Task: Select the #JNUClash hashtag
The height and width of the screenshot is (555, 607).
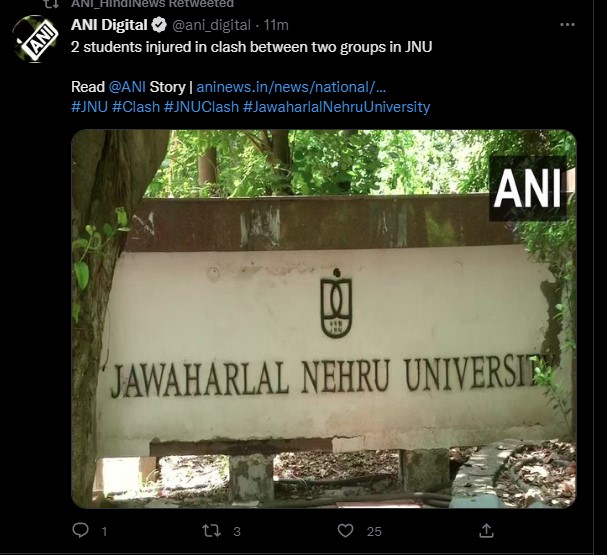Action: [x=201, y=107]
